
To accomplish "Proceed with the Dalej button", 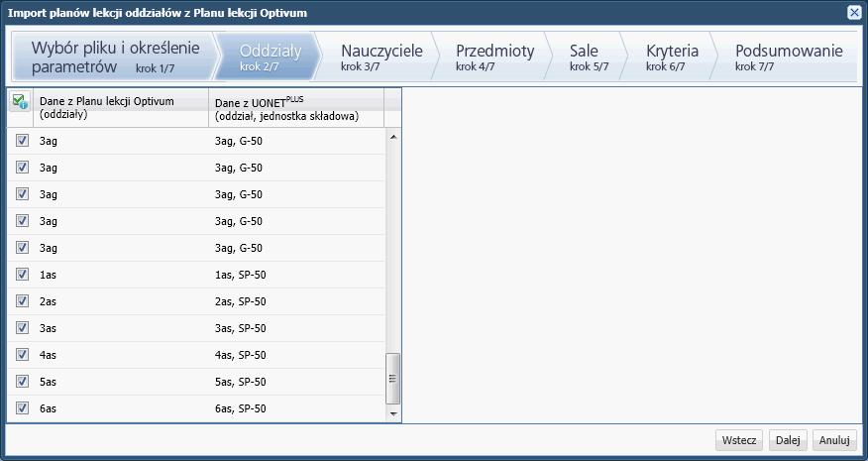I will pyautogui.click(x=788, y=440).
